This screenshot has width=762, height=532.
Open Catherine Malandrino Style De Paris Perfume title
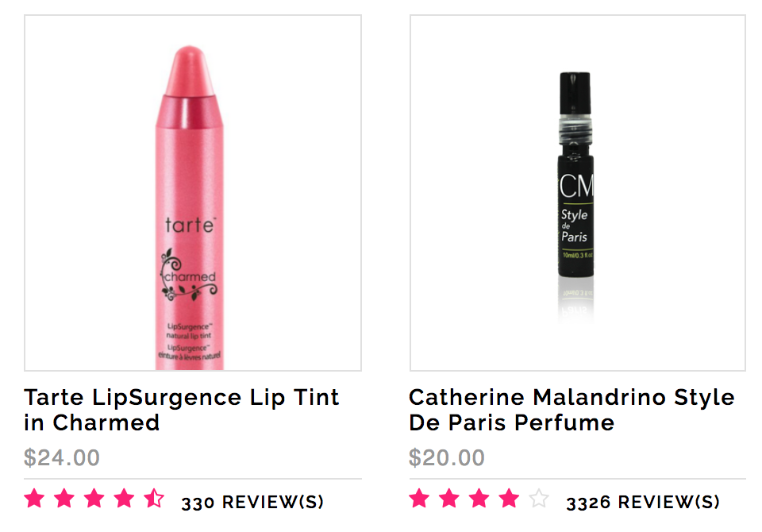(571, 410)
